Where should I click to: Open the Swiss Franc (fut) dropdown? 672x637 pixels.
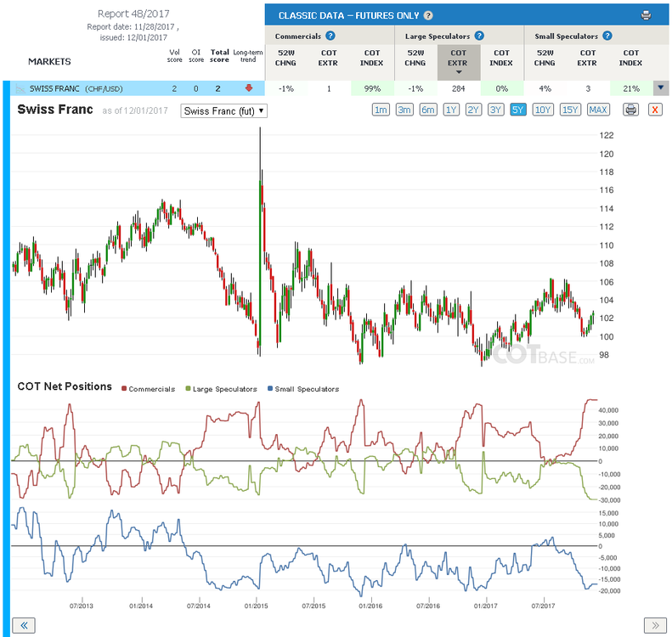click(x=223, y=111)
